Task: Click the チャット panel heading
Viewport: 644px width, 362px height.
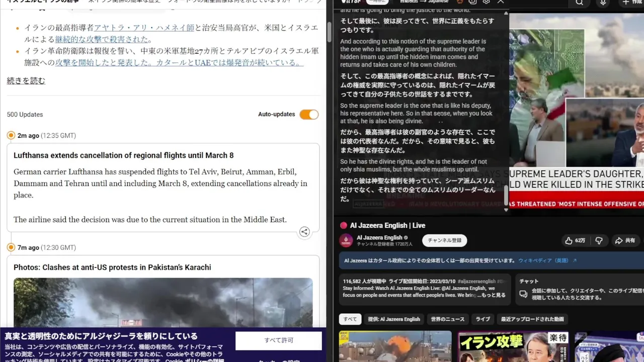Action: coord(529,281)
